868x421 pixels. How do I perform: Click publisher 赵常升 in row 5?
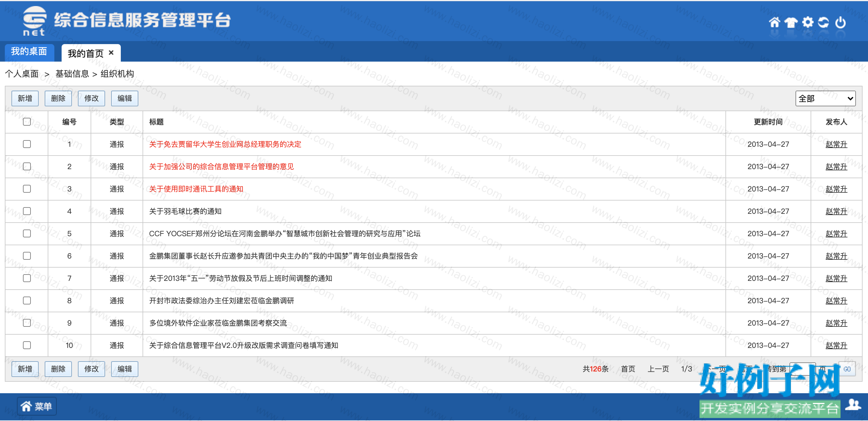pyautogui.click(x=836, y=233)
